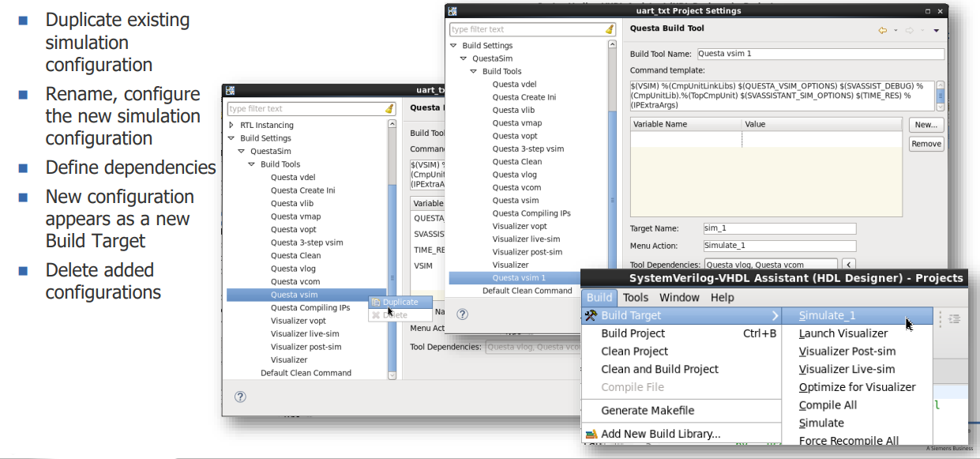Click the hammer icon beside Build Target

[591, 315]
